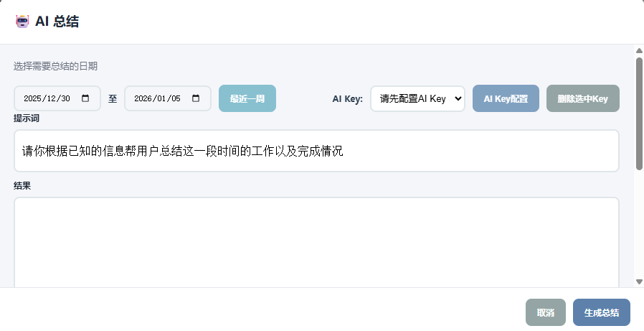Click the 选择需要总结的日期 label

pyautogui.click(x=55, y=66)
